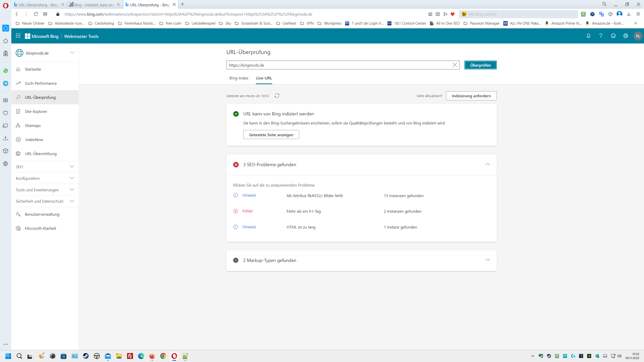Collapse the 3 SEO-Probleme gefunden section
The image size is (644, 362).
coord(488,164)
